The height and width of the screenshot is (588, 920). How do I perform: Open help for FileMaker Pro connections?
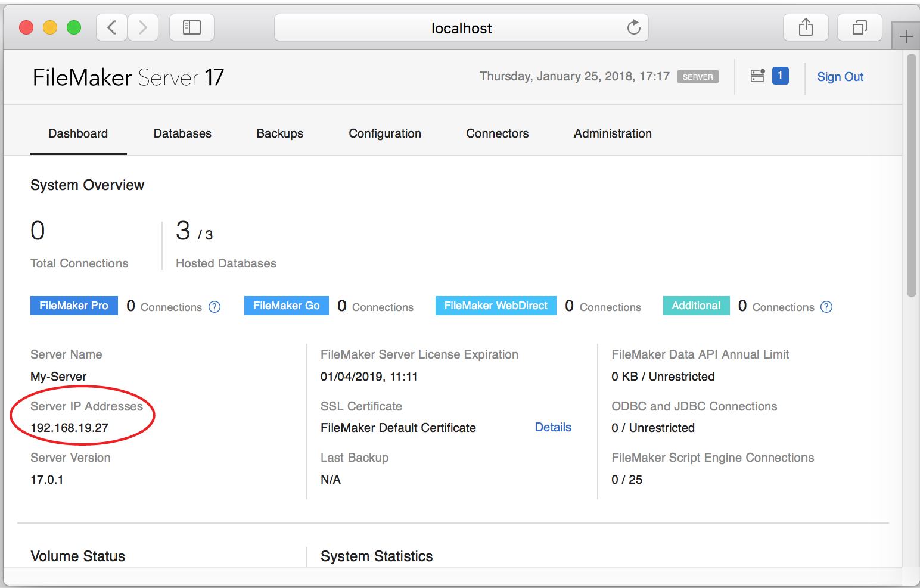click(x=215, y=307)
